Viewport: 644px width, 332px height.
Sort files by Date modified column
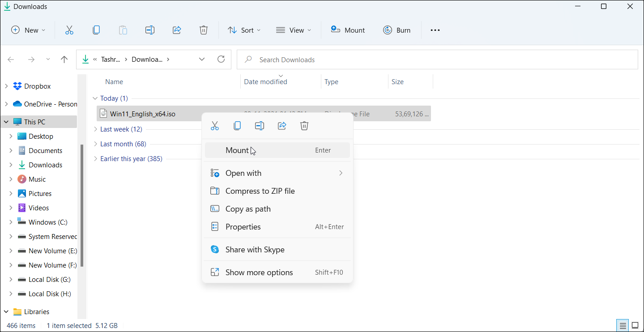[265, 82]
